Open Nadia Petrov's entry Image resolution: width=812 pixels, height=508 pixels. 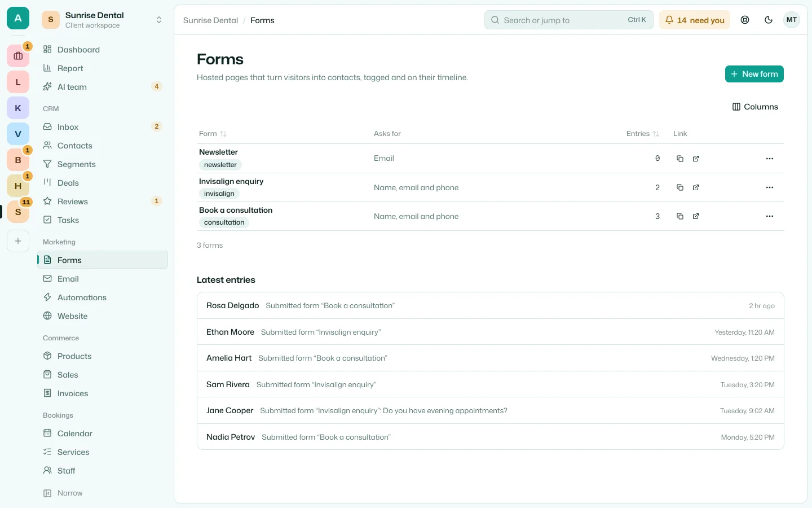(x=491, y=437)
